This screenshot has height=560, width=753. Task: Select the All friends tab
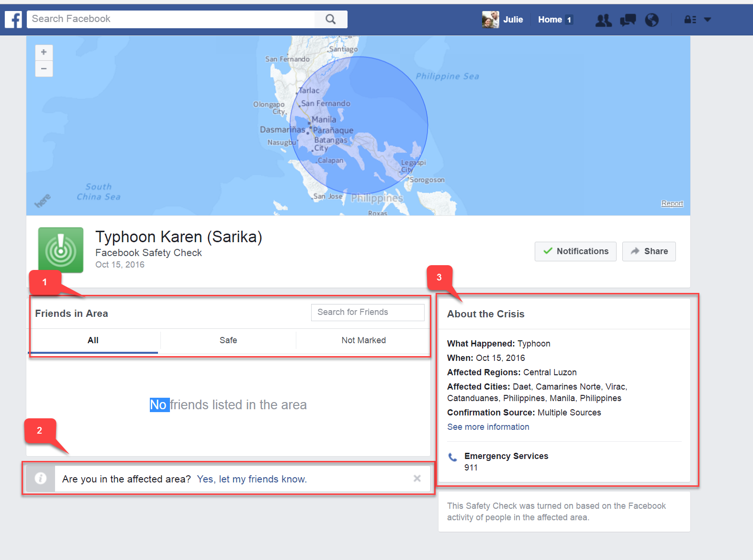[93, 340]
